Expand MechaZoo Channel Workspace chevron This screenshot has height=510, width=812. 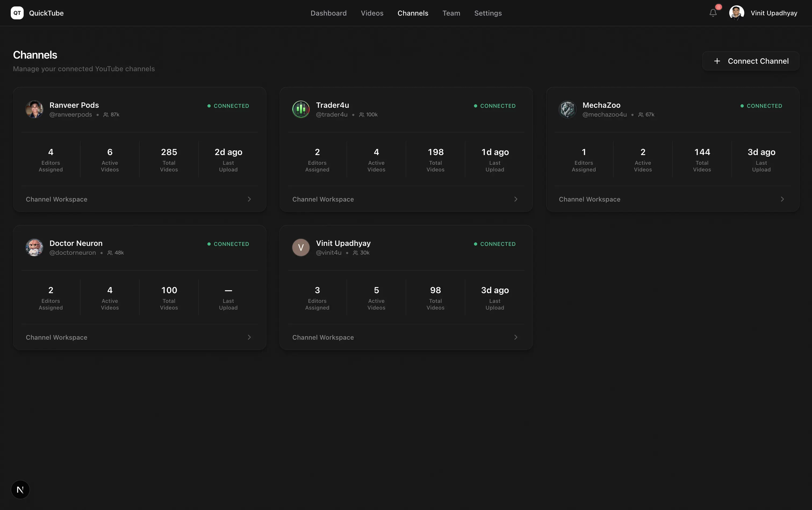(x=782, y=199)
